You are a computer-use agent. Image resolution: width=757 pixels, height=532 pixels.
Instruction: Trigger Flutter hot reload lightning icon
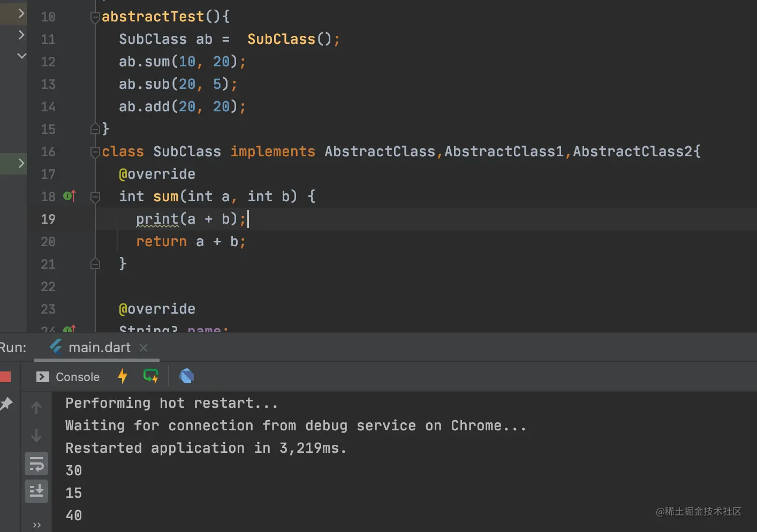pyautogui.click(x=123, y=376)
